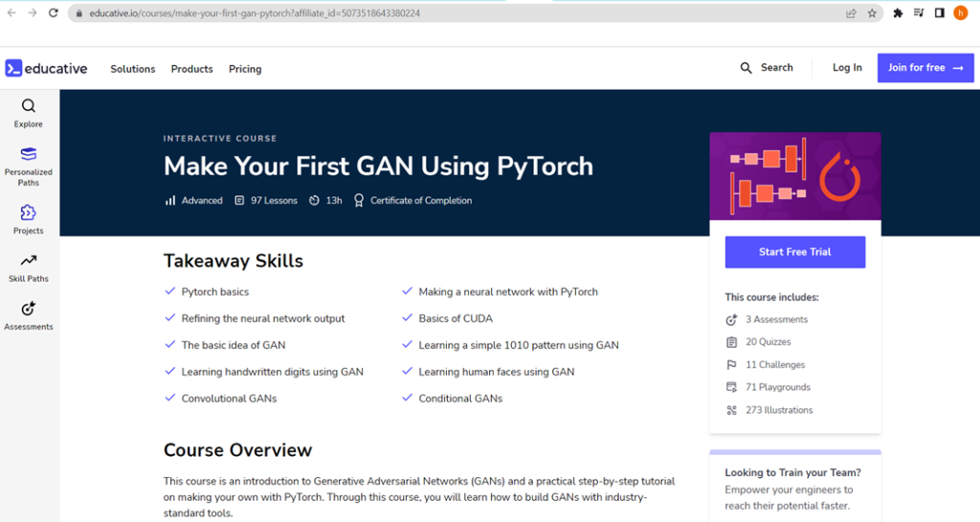This screenshot has height=522, width=980.
Task: Click the course title Make Your First GAN
Action: (378, 167)
